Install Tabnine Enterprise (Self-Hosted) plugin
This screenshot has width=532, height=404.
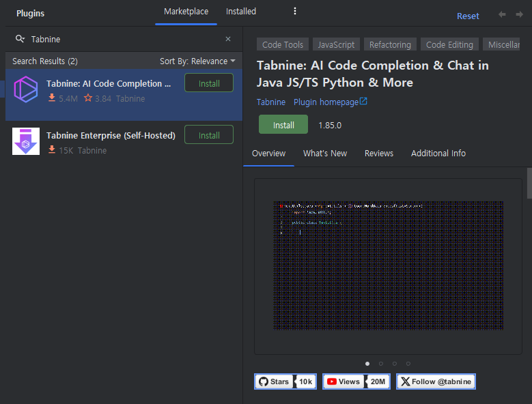coord(209,135)
